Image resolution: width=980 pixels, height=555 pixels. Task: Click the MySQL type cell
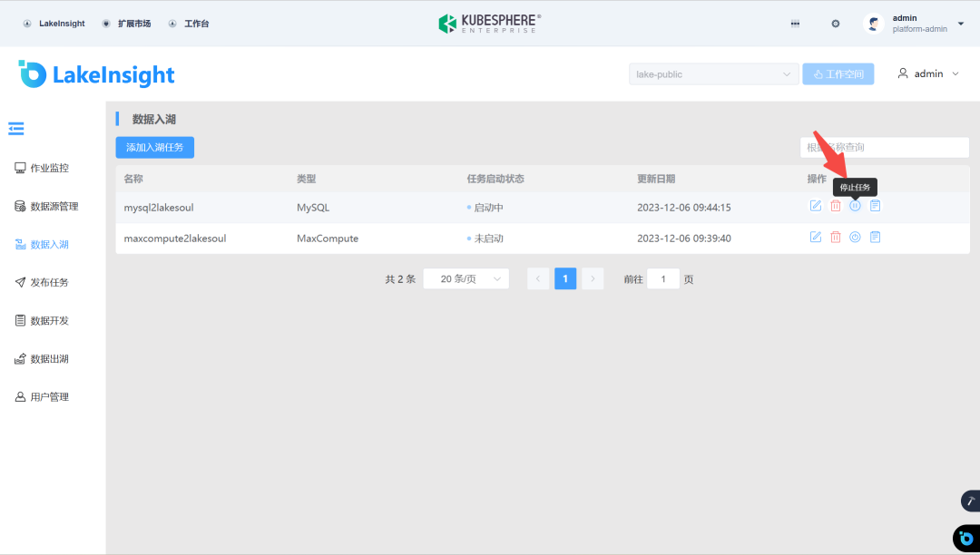coord(313,208)
